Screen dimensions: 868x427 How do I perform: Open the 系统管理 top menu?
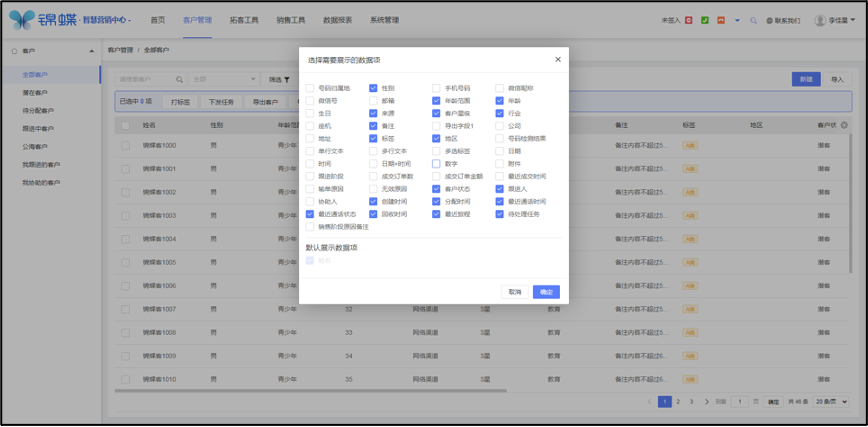(384, 20)
